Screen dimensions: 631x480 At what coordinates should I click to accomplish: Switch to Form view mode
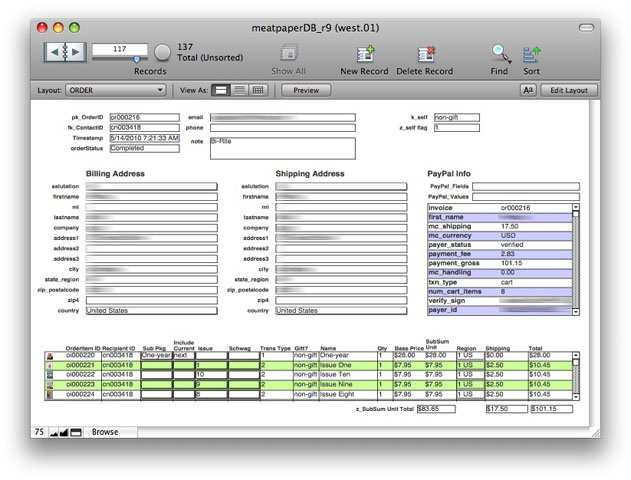coord(222,90)
